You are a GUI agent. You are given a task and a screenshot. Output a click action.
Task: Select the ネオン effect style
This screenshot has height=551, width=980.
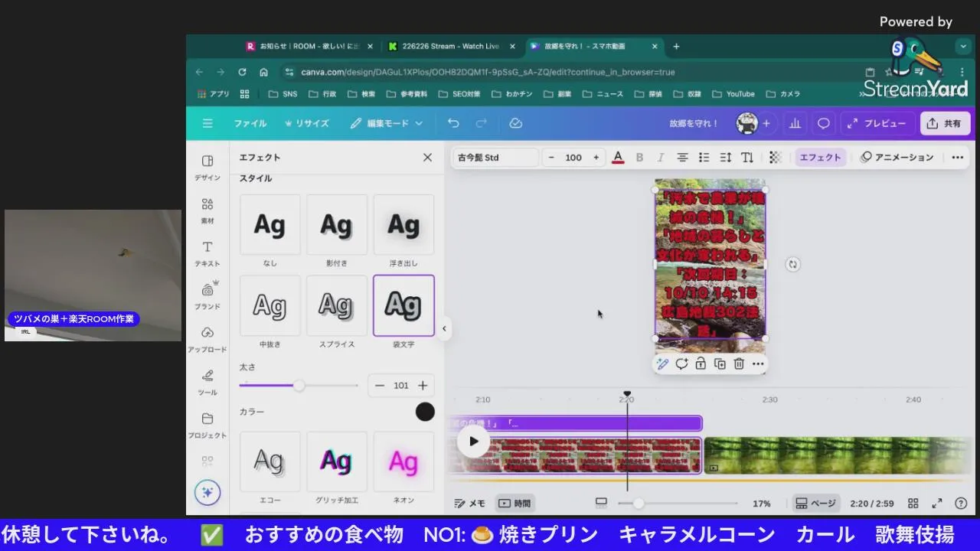coord(403,461)
